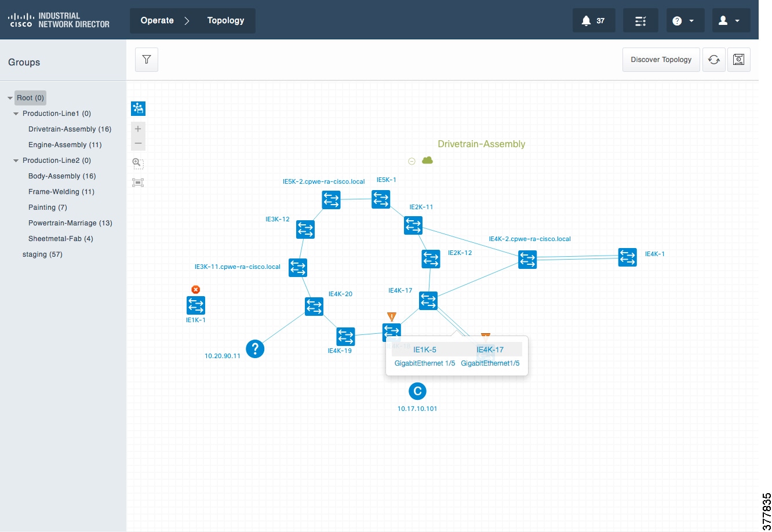Click IE4K-17 in the link tooltip

coord(490,349)
